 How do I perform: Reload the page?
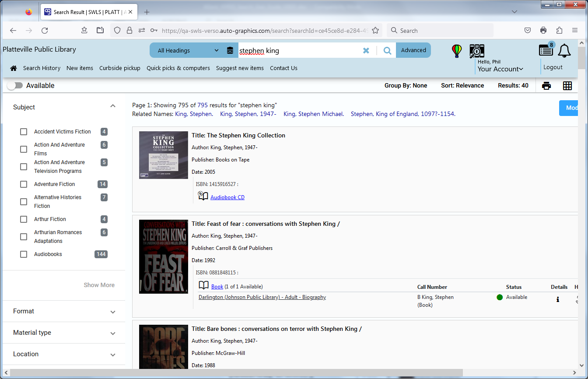tap(45, 31)
